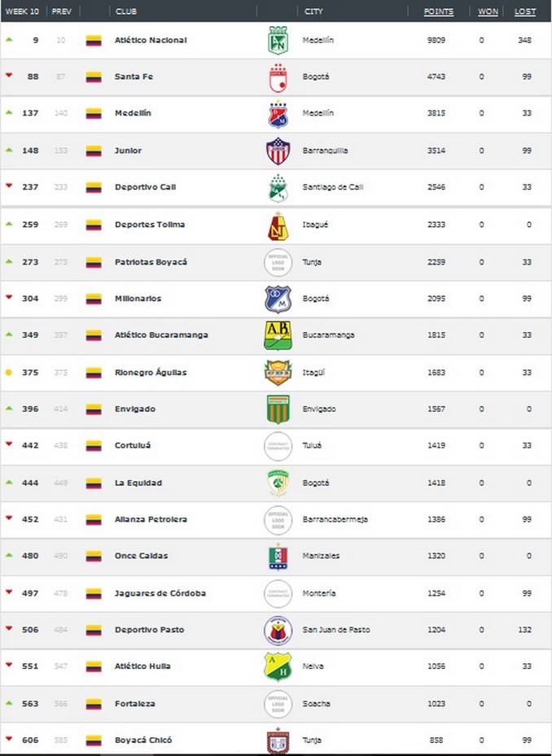Image resolution: width=552 pixels, height=756 pixels.
Task: Sort table by the LOST column
Action: click(x=525, y=12)
